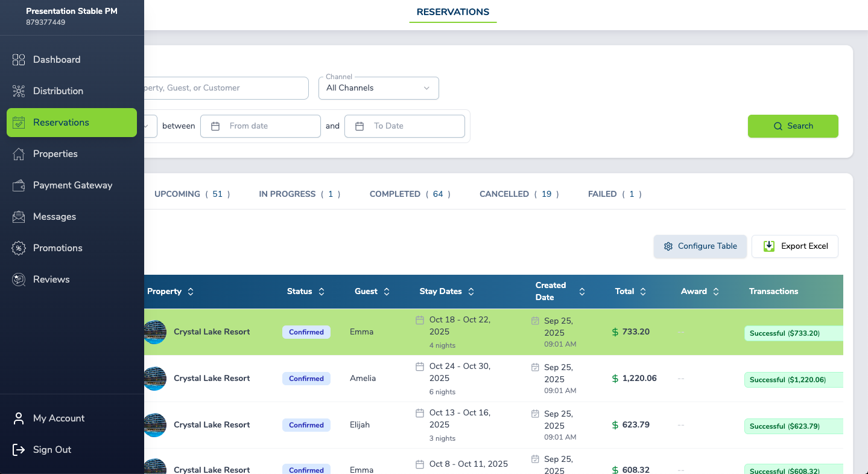Open the All Channels dropdown

pos(378,88)
